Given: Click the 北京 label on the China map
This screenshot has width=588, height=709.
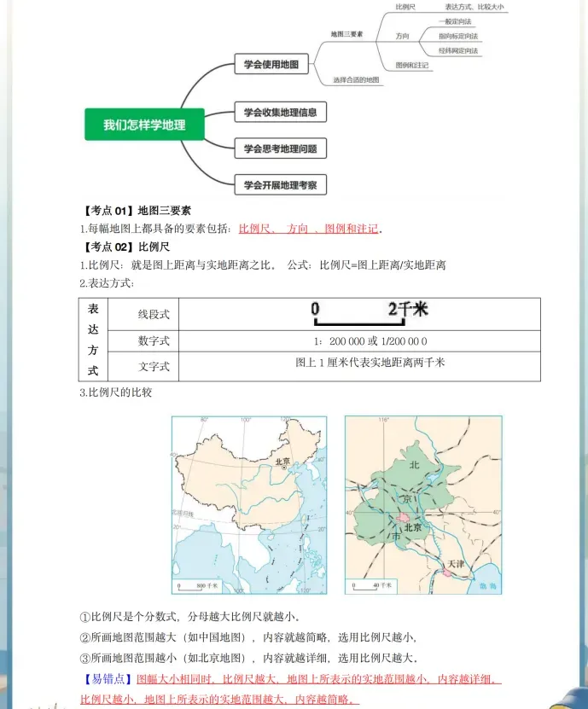Looking at the screenshot, I should [x=282, y=462].
